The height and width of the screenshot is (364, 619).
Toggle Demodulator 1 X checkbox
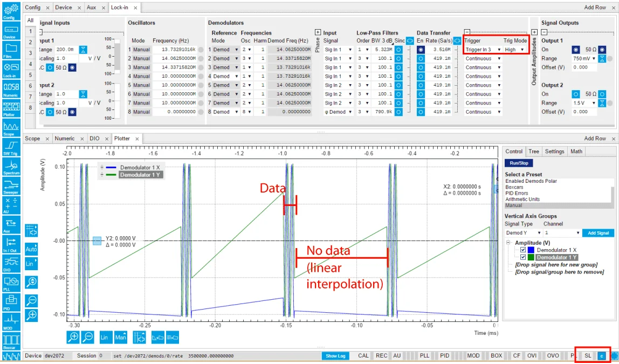522,250
